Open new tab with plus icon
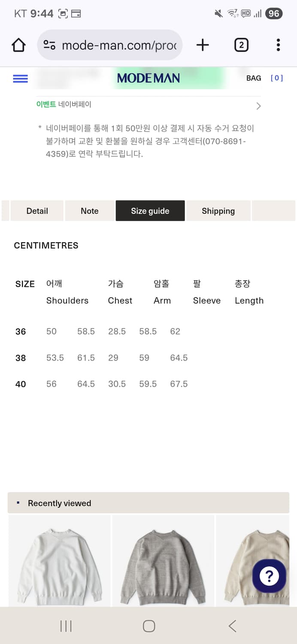Image resolution: width=297 pixels, height=644 pixels. tap(203, 45)
